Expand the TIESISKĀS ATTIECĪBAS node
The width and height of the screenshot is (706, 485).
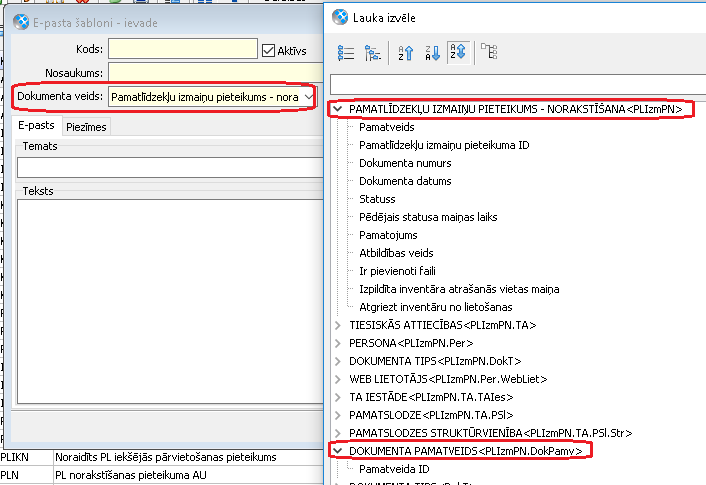tap(338, 325)
